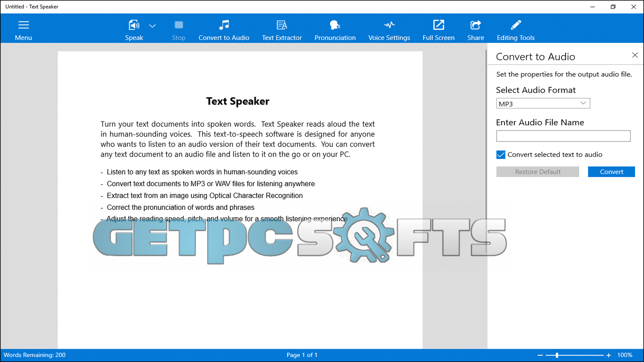Open Editing Tools

[516, 30]
